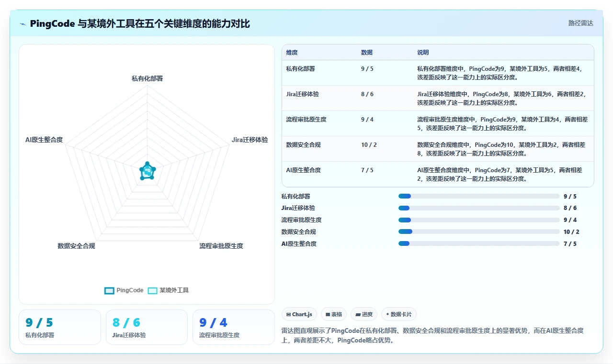Viewport: 613px width, 364px height.
Task: Click the 数据安全合规 progress bar
Action: (x=479, y=232)
